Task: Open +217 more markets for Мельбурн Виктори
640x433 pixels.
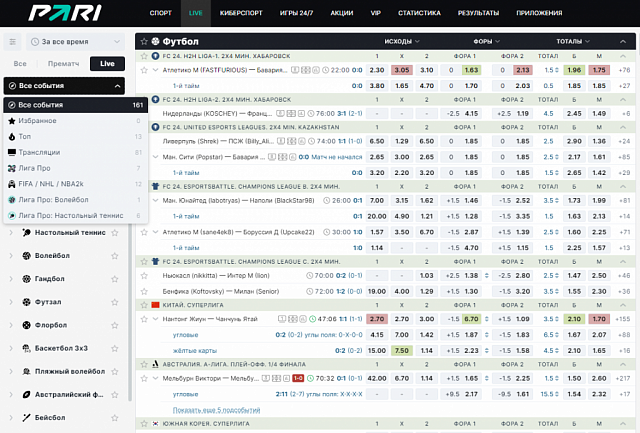Action: (x=623, y=378)
